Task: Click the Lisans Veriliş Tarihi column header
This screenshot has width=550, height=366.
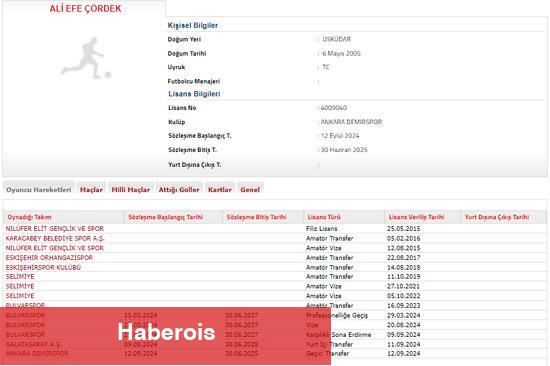Action: pyautogui.click(x=416, y=217)
